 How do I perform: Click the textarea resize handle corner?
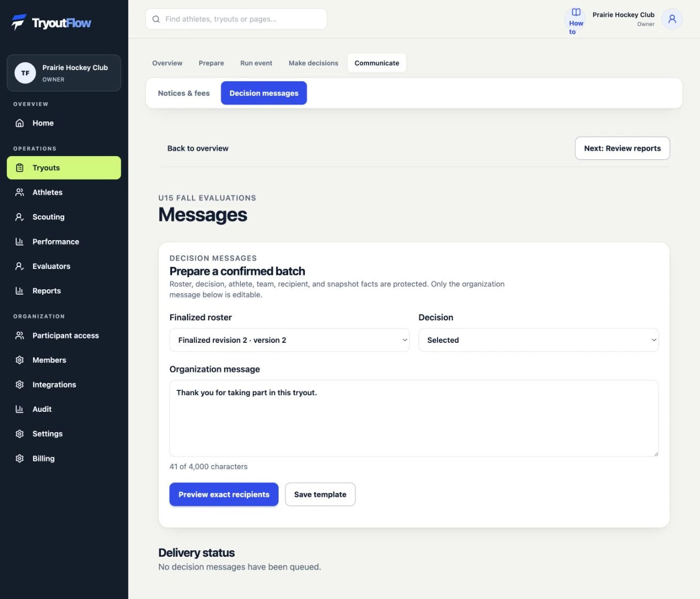[656, 453]
